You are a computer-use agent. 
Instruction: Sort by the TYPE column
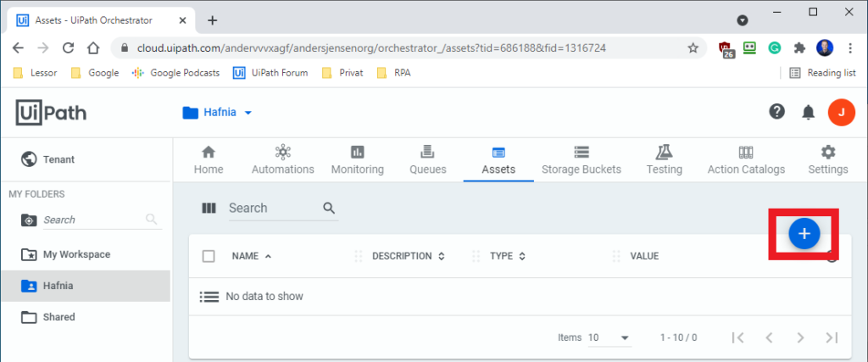(508, 256)
